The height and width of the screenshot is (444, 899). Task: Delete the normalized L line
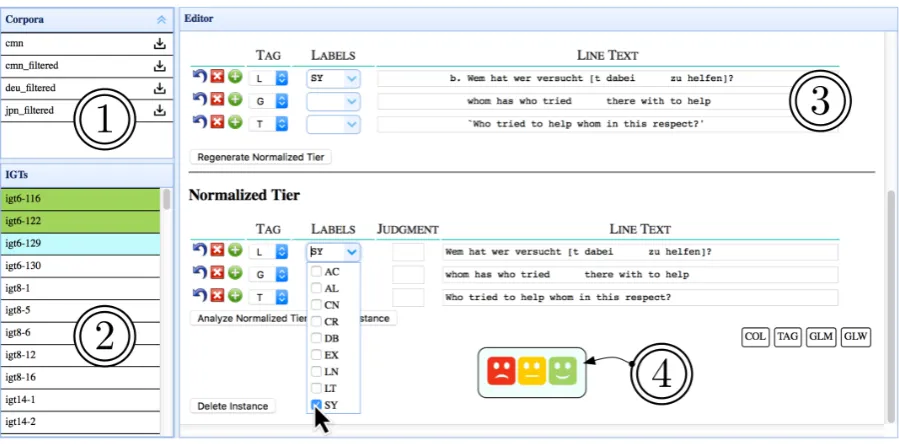tap(217, 250)
